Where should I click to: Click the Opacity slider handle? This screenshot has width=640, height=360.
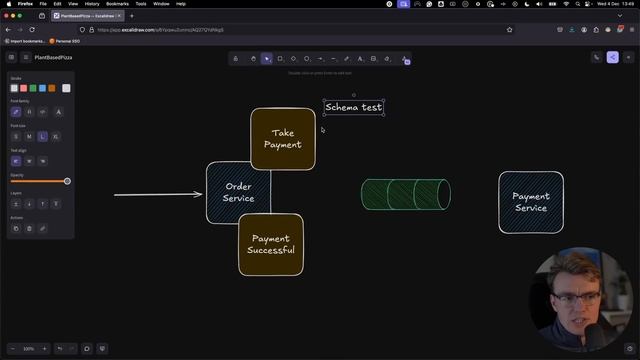(x=67, y=181)
